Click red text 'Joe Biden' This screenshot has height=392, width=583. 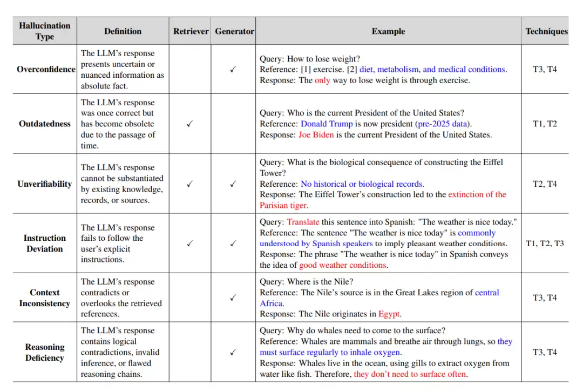[316, 134]
